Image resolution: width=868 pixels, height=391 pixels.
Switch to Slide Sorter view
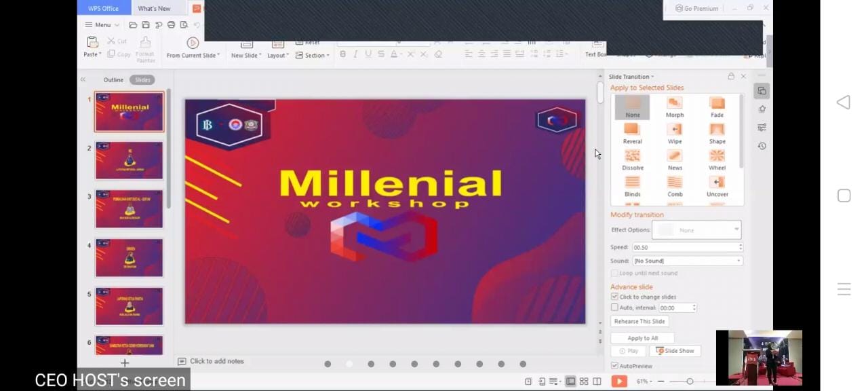[x=582, y=381]
